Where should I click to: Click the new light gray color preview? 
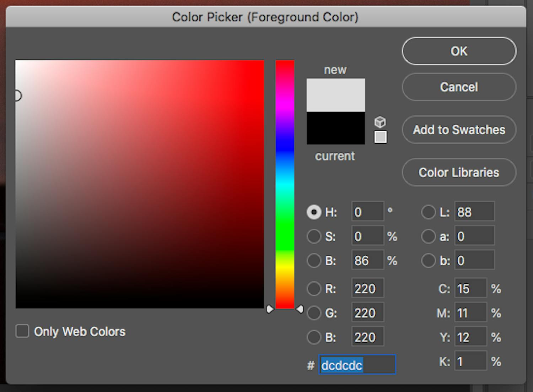[335, 95]
